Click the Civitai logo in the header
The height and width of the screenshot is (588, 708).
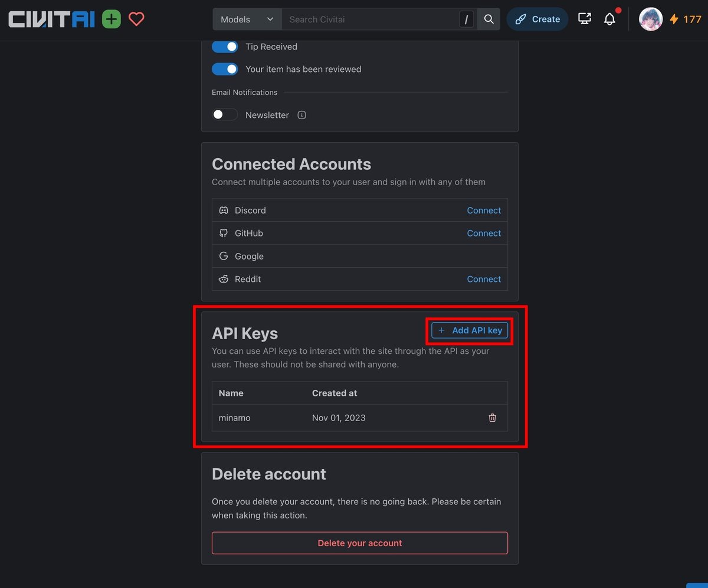[51, 19]
